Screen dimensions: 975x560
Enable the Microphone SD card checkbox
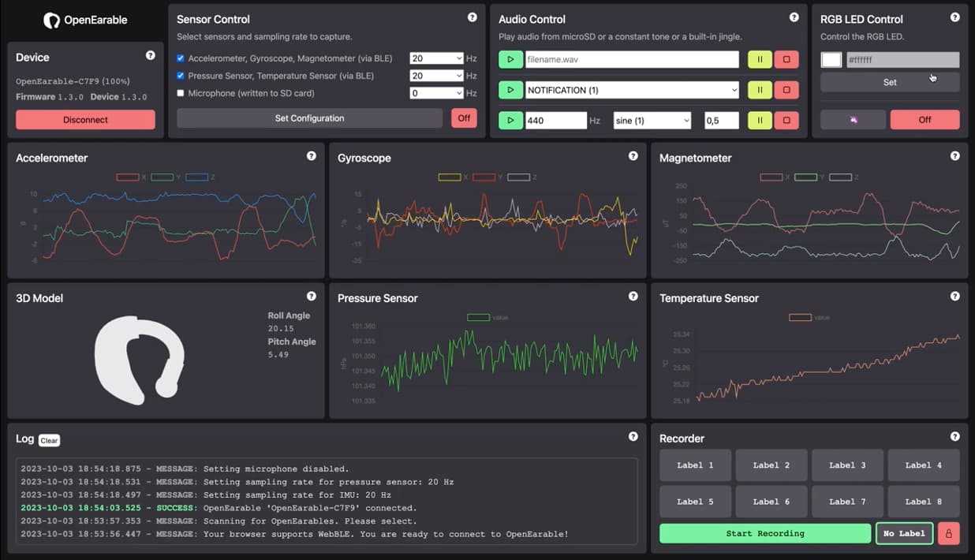coord(181,93)
